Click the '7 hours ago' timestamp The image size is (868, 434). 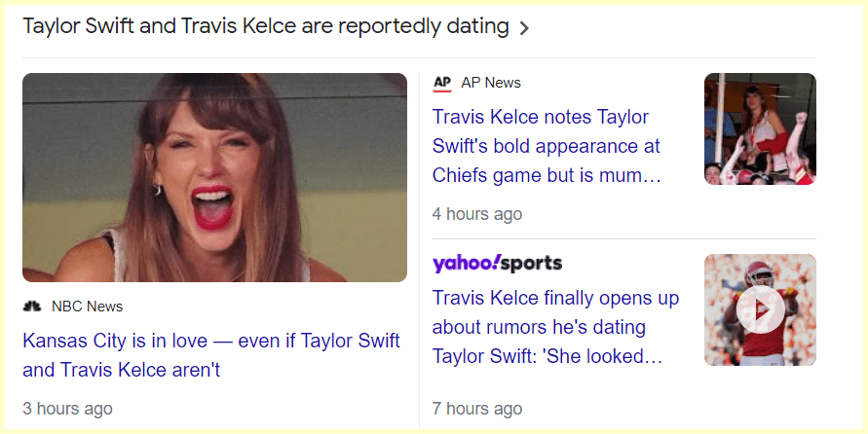pos(477,409)
